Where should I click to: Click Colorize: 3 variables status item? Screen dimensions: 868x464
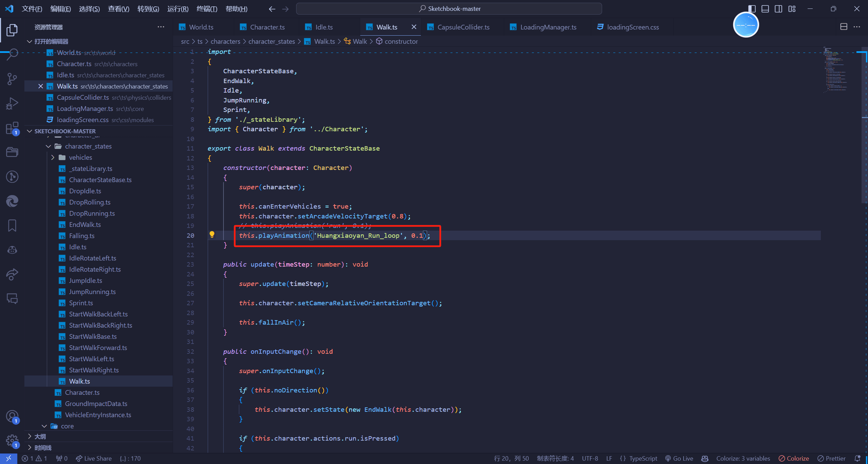(x=743, y=458)
